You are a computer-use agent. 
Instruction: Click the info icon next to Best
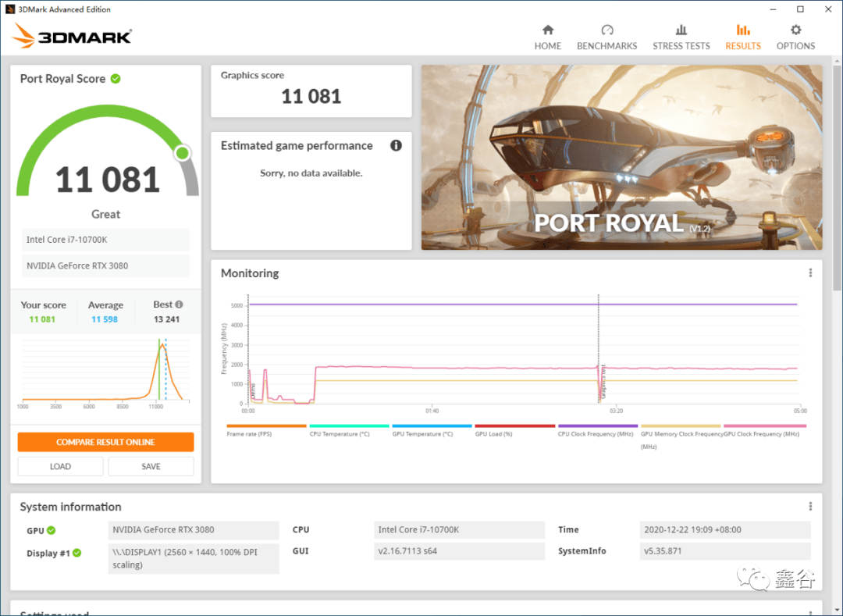179,304
